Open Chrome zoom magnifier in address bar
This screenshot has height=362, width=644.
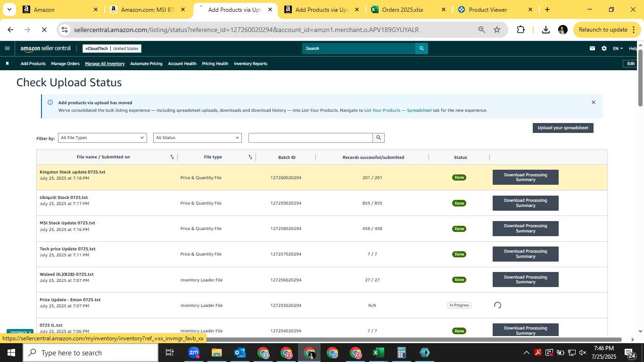tap(481, 30)
